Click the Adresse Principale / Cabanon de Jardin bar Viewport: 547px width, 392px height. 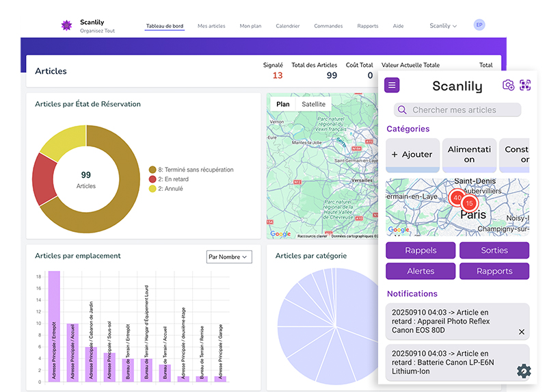pos(91,364)
